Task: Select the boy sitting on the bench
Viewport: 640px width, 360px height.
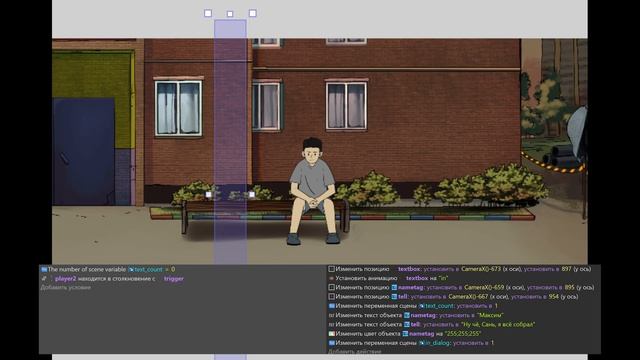Action: [313, 191]
